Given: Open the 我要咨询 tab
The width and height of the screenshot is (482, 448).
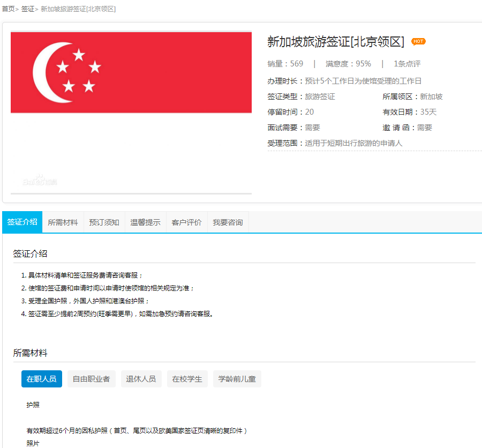Looking at the screenshot, I should pyautogui.click(x=228, y=222).
